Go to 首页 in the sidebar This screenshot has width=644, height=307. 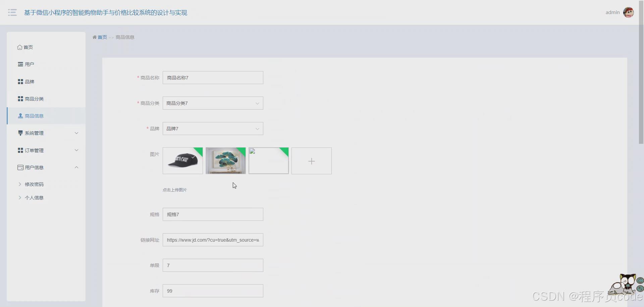(x=46, y=47)
